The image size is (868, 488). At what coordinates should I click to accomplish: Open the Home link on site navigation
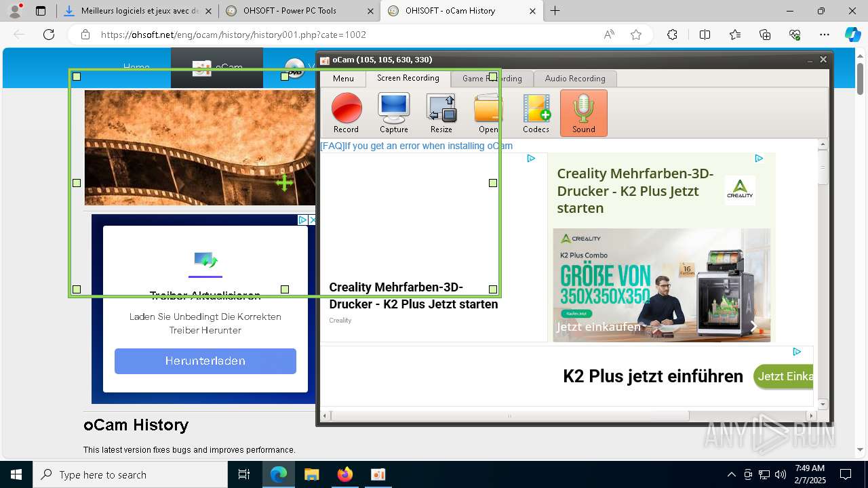click(136, 67)
